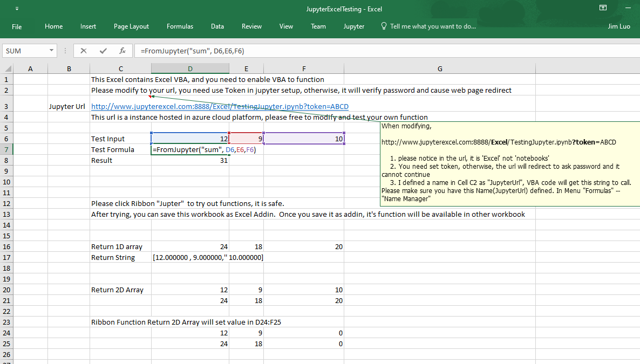Confirm the formula with the Enter checkmark
This screenshot has height=364, width=640.
click(103, 51)
